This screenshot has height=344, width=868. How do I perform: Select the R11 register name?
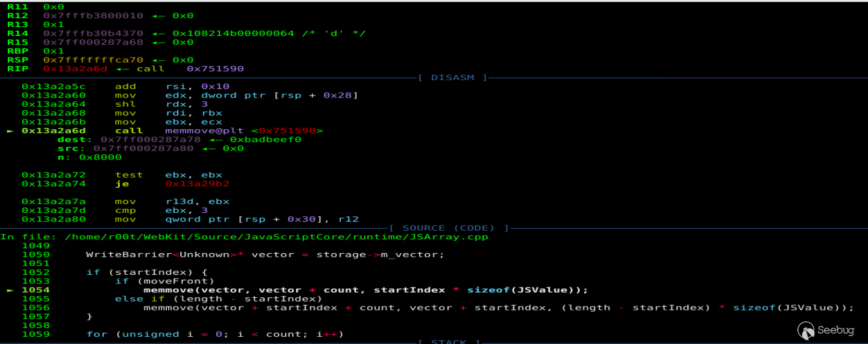click(x=17, y=7)
